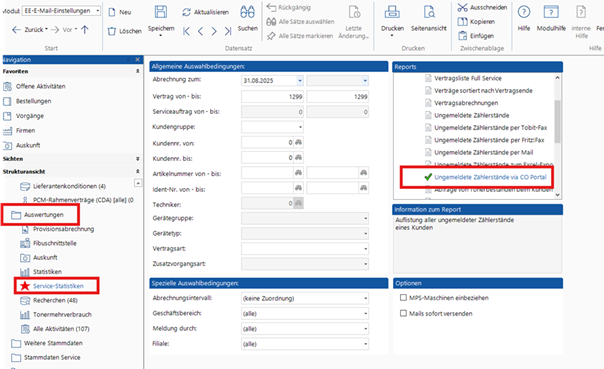Image resolution: width=604 pixels, height=369 pixels.
Task: Click the Zurück back button
Action: click(30, 30)
